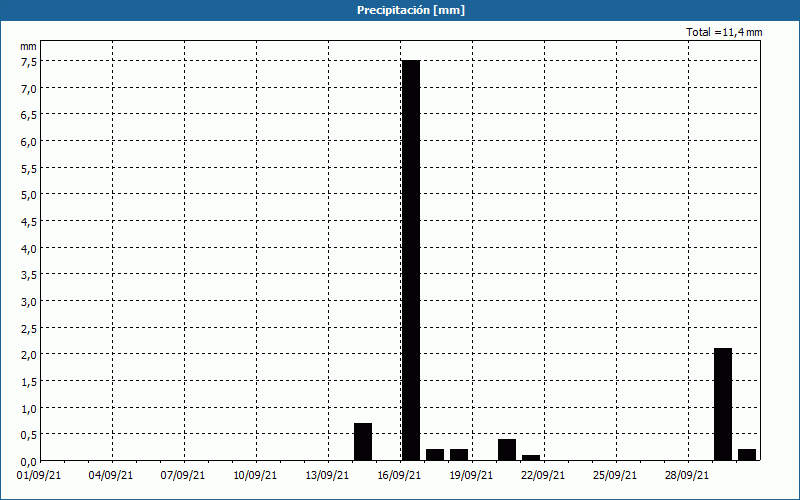800x500 pixels.
Task: Click the y-axis value 3,5
Action: point(29,275)
